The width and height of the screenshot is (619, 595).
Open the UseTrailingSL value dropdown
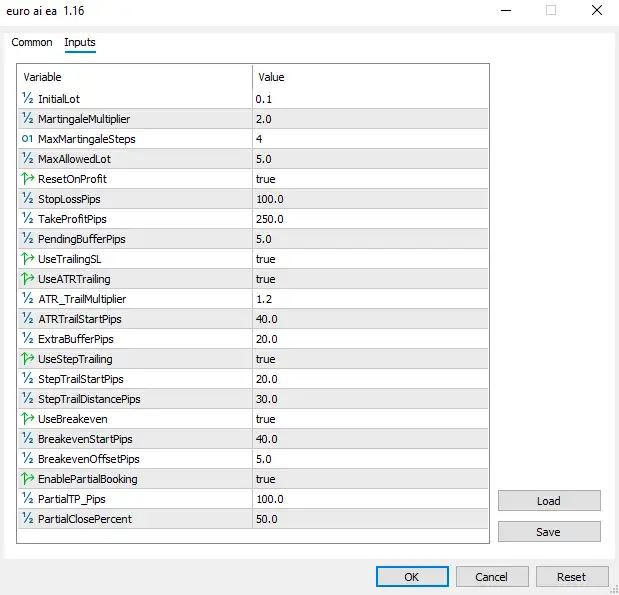[x=370, y=259]
